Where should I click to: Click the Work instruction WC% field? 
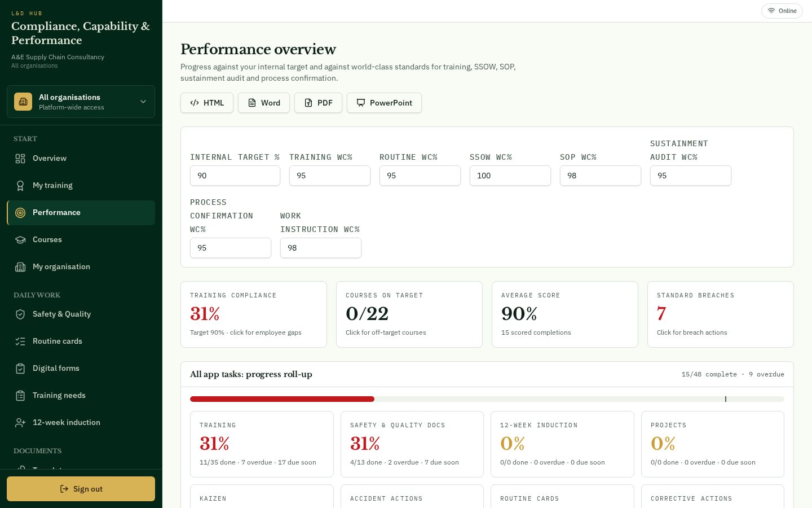point(321,248)
